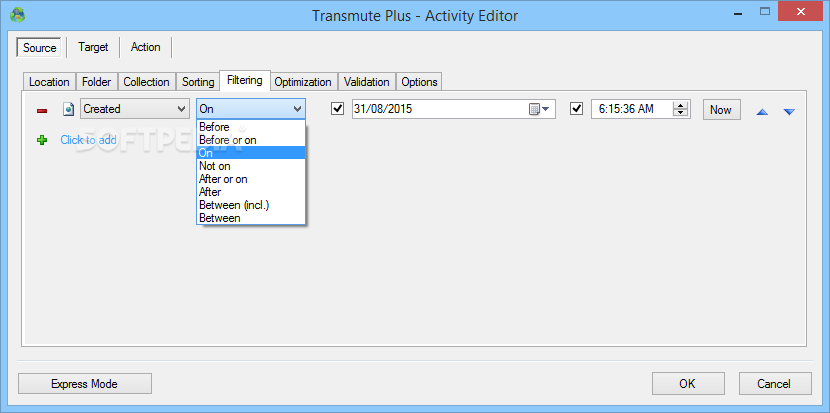
Task: Open the Location tab
Action: [x=49, y=82]
